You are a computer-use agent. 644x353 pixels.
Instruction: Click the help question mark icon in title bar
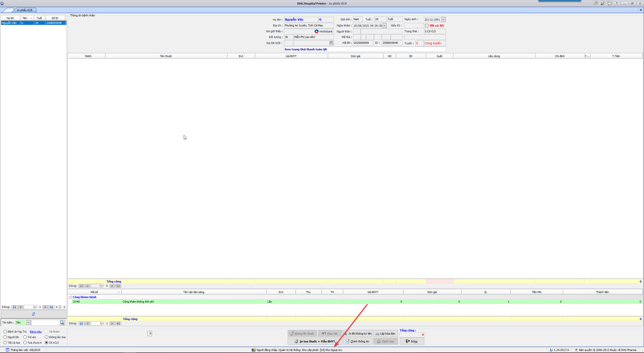[617, 3]
